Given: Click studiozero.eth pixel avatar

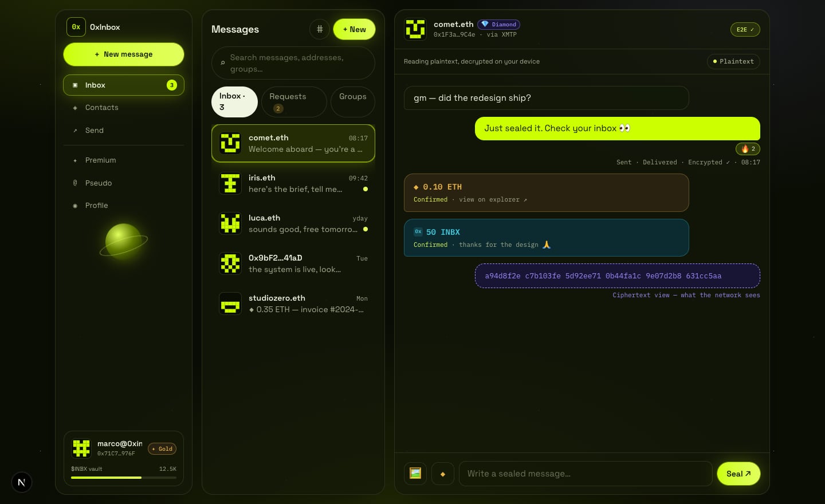Looking at the screenshot, I should [230, 304].
